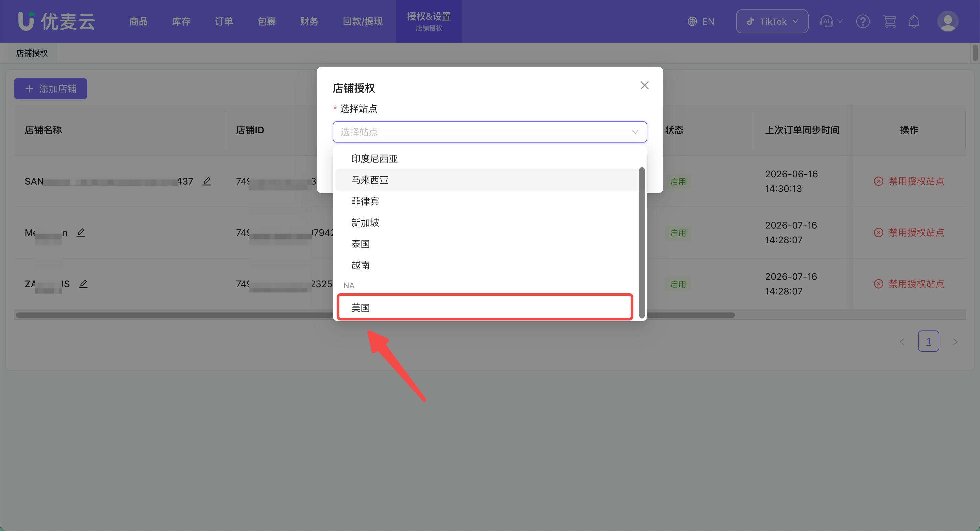This screenshot has height=531, width=980.
Task: Click the 店铺名称 column header
Action: pos(43,130)
